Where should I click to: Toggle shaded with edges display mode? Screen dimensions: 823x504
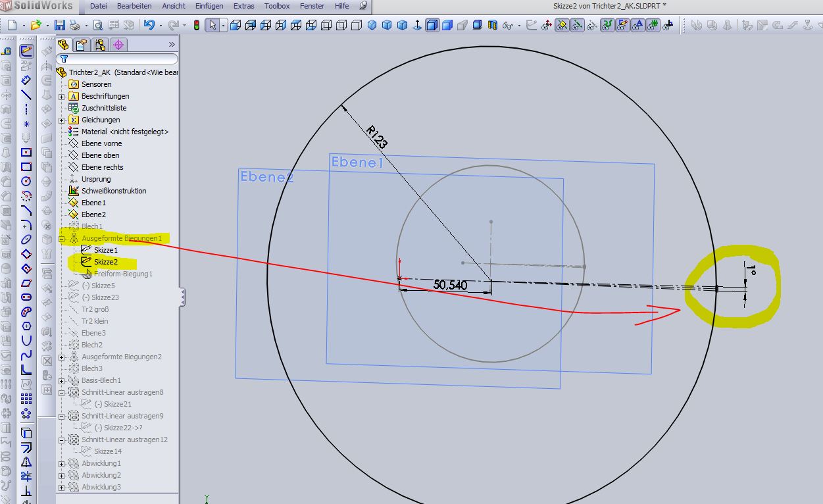[x=432, y=25]
